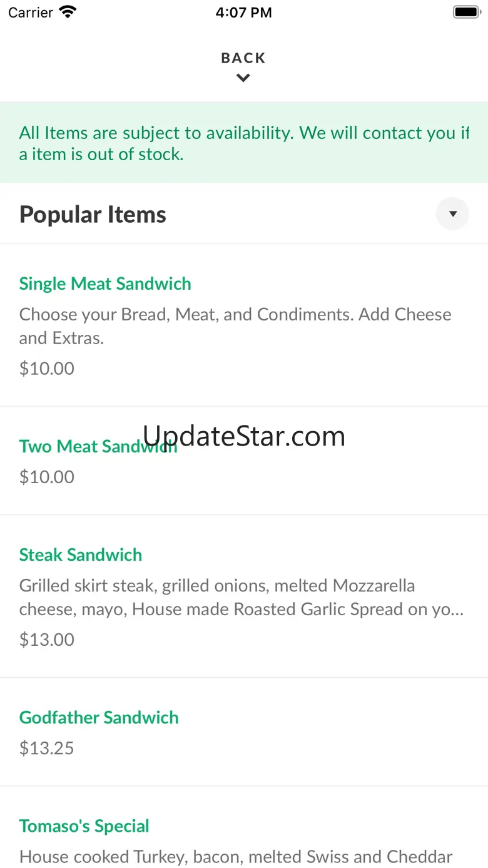Open Tomaso's Special item
The image size is (488, 868).
[84, 826]
